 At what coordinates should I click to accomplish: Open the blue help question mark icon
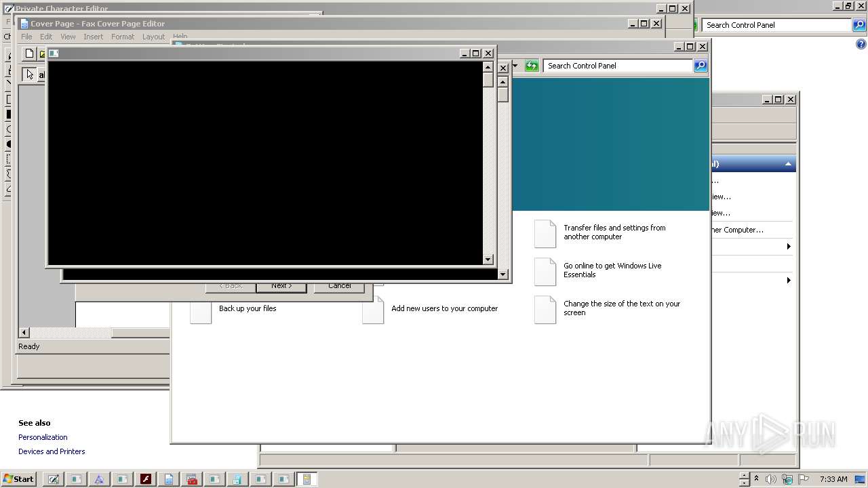[861, 44]
